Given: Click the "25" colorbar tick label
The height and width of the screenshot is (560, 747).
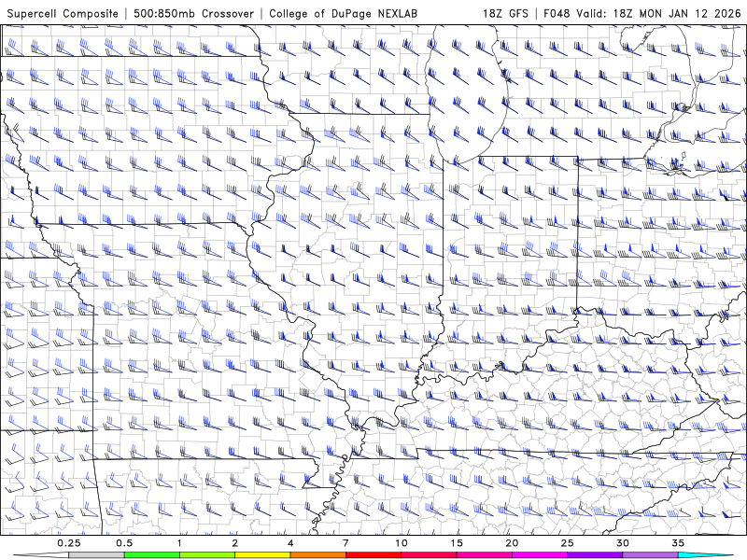Looking at the screenshot, I should (567, 543).
